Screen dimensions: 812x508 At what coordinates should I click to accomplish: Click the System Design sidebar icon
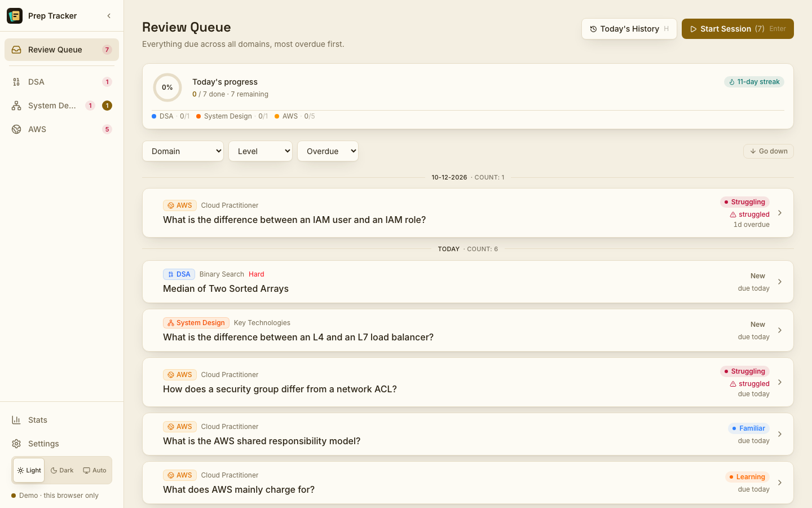point(16,106)
